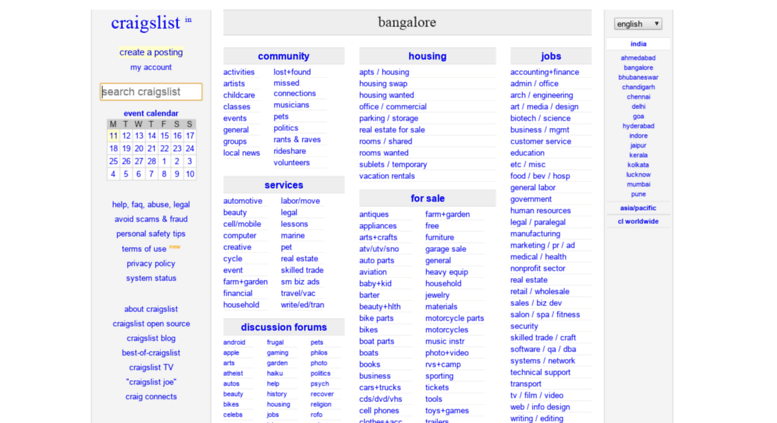Open philos discussion forum
777x423 pixels.
(x=319, y=353)
